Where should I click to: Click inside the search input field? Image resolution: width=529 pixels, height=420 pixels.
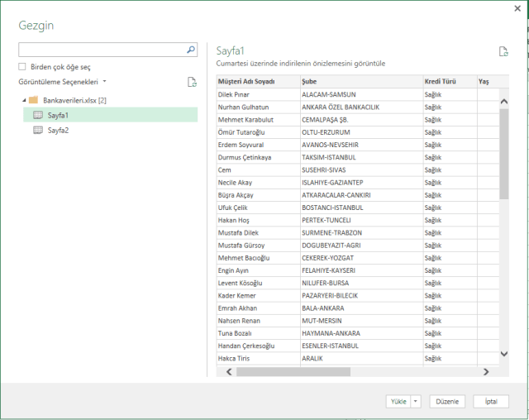(x=102, y=50)
